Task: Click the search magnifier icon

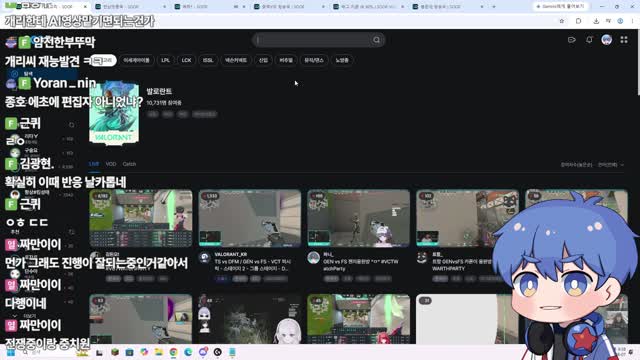Action: (376, 40)
